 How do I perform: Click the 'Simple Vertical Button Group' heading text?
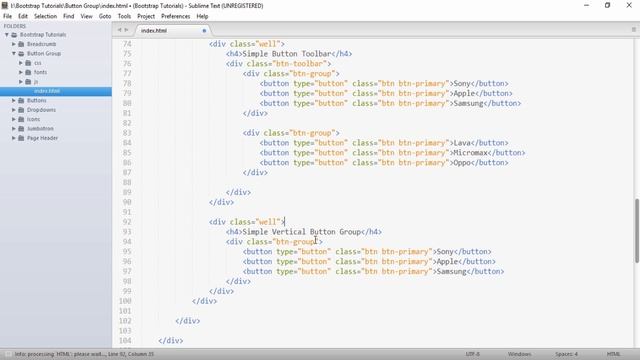[x=301, y=232]
